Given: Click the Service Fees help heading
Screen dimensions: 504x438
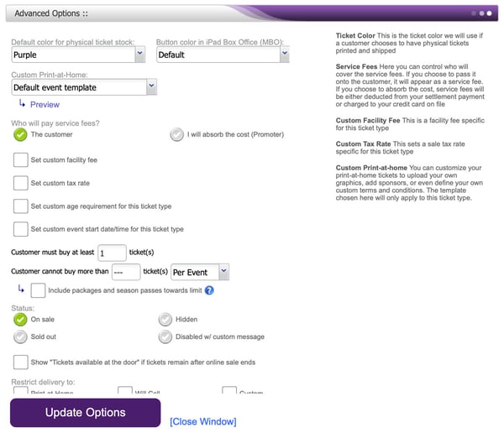Looking at the screenshot, I should click(356, 66).
